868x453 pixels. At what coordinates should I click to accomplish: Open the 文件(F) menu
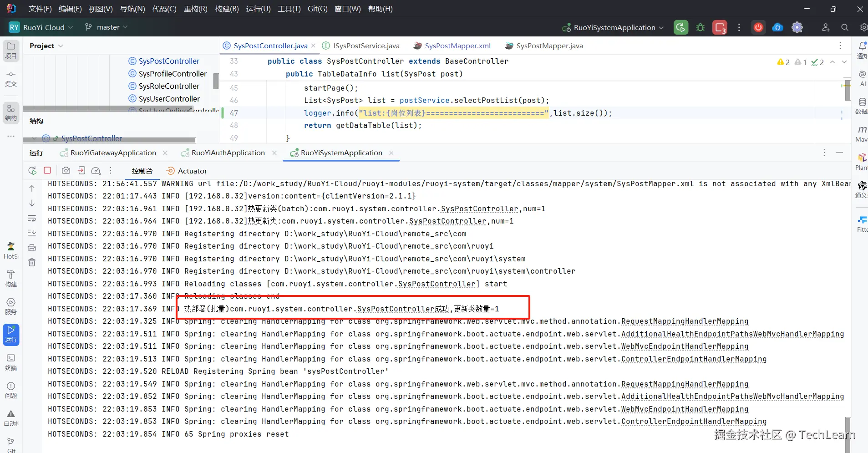[40, 9]
